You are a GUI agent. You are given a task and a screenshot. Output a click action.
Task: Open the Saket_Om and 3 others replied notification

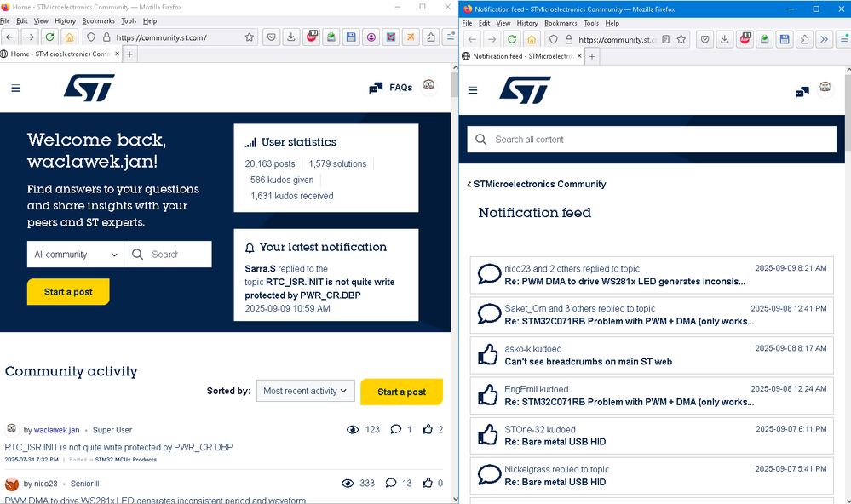click(652, 315)
